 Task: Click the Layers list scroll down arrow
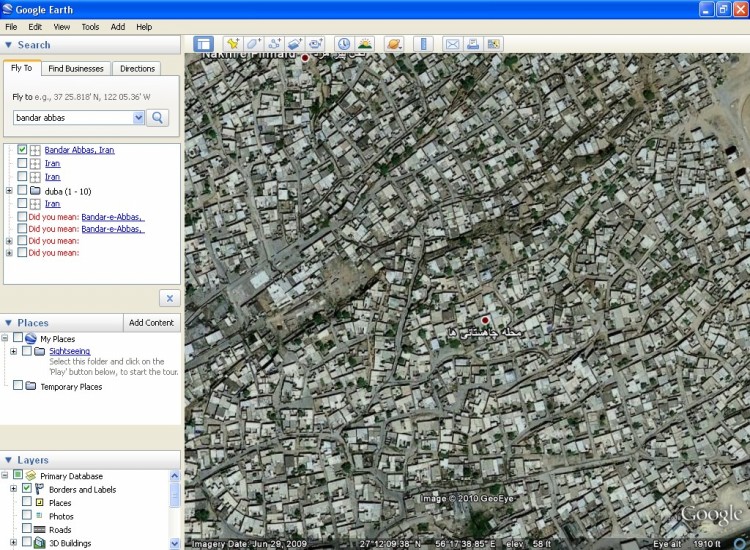pos(175,543)
